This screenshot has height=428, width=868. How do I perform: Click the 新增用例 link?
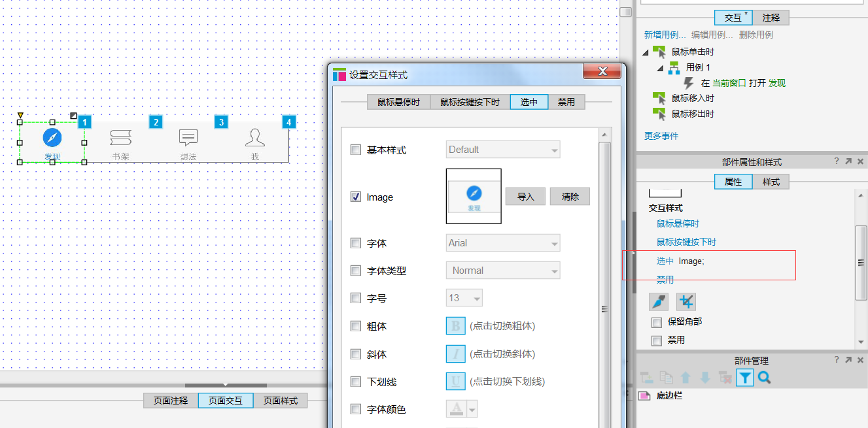click(665, 35)
